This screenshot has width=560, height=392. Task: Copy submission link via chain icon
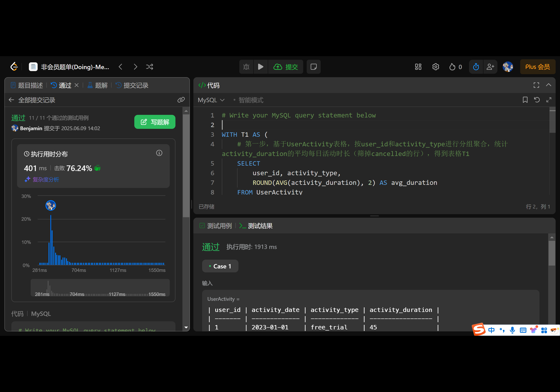[181, 100]
